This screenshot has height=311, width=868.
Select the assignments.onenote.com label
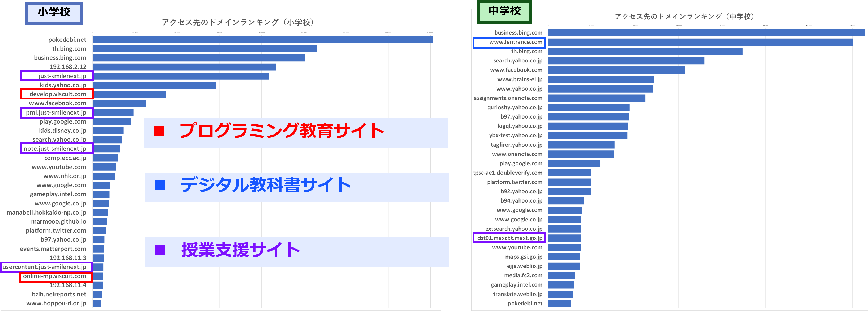[508, 98]
